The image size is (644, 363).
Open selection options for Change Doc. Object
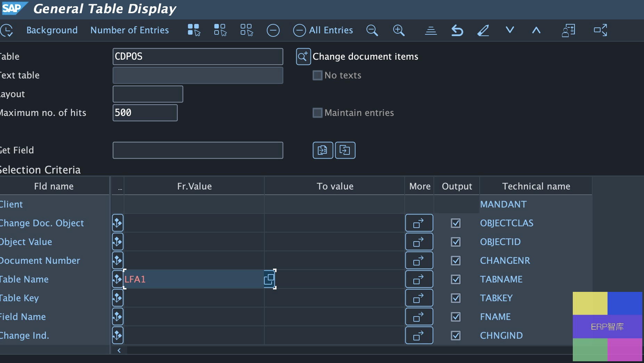[118, 223]
